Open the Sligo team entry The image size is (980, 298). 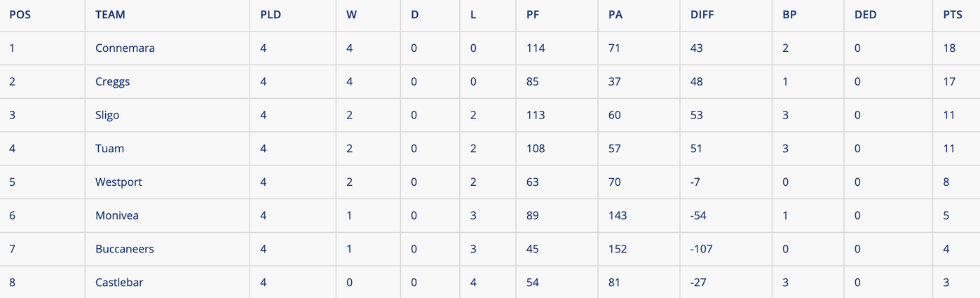[x=107, y=115]
